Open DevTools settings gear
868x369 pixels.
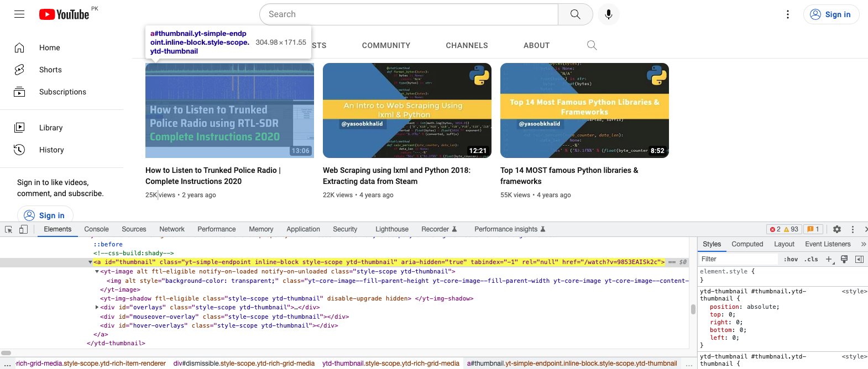[837, 229]
